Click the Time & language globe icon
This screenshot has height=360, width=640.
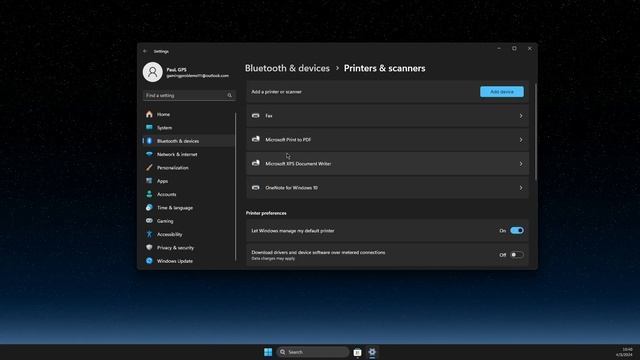point(149,207)
